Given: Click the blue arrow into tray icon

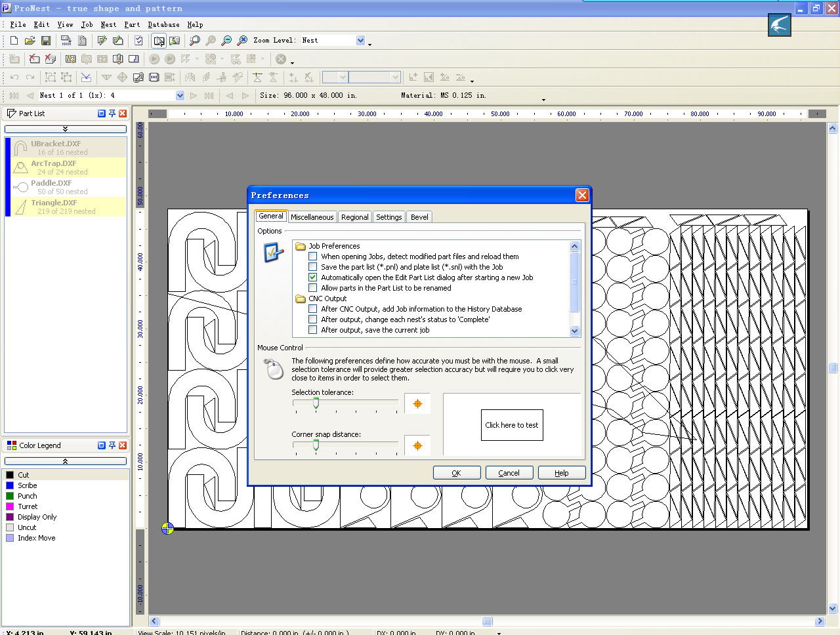Looking at the screenshot, I should pyautogui.click(x=86, y=77).
